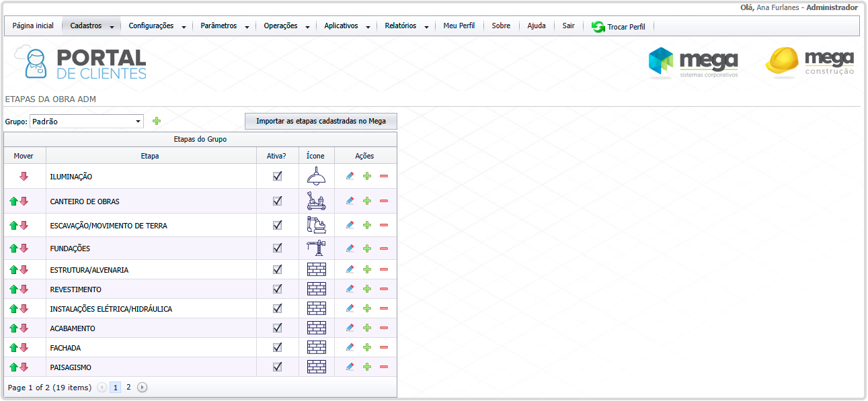Move PAISAGISMO up with green arrow
This screenshot has width=868, height=401.
[x=14, y=367]
